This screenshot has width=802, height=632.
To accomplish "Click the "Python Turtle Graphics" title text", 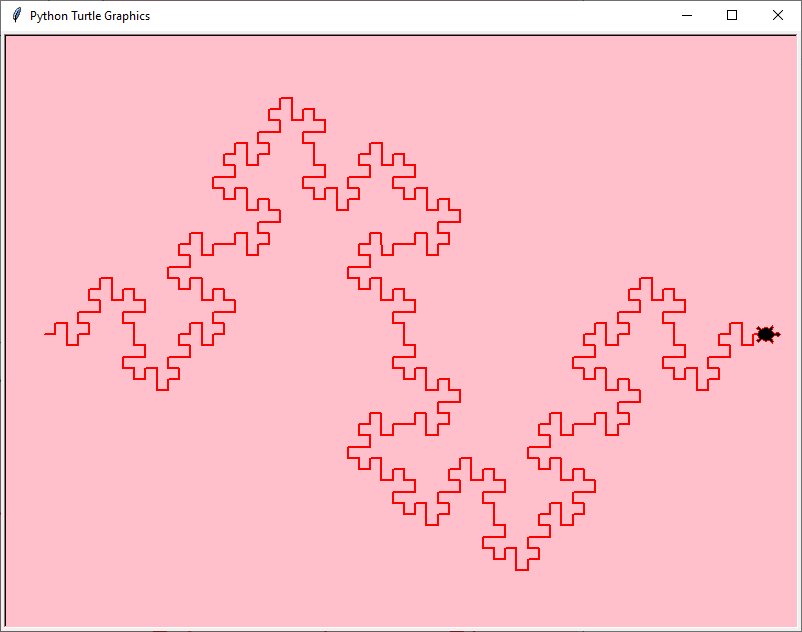I will [90, 16].
